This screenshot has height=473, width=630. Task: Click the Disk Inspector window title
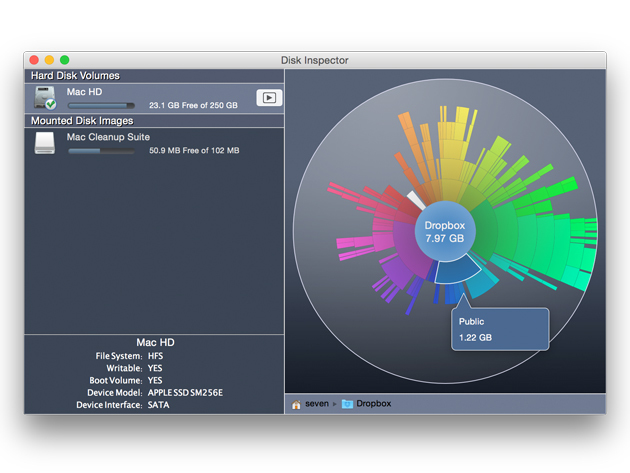click(x=315, y=60)
